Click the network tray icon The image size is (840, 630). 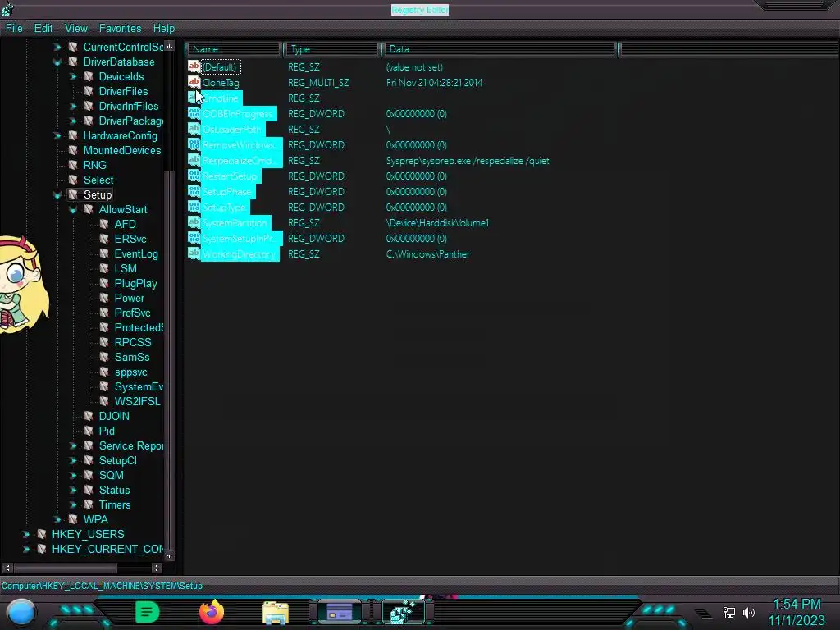tap(728, 612)
